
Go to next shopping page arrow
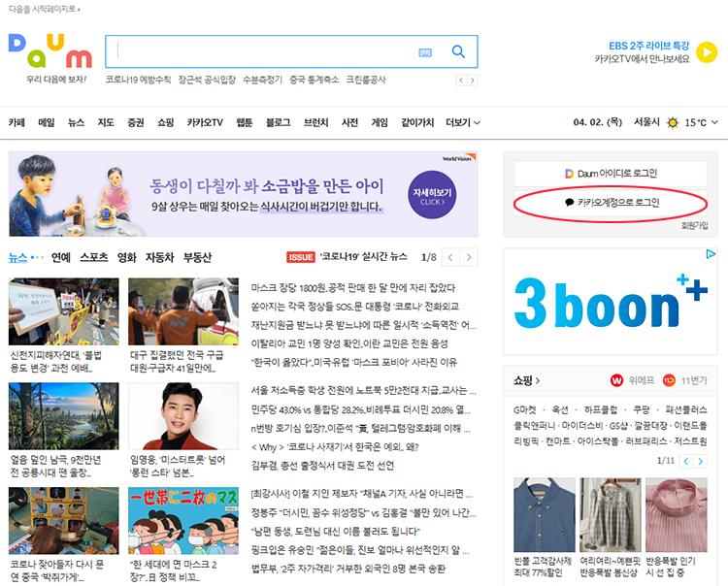point(700,461)
